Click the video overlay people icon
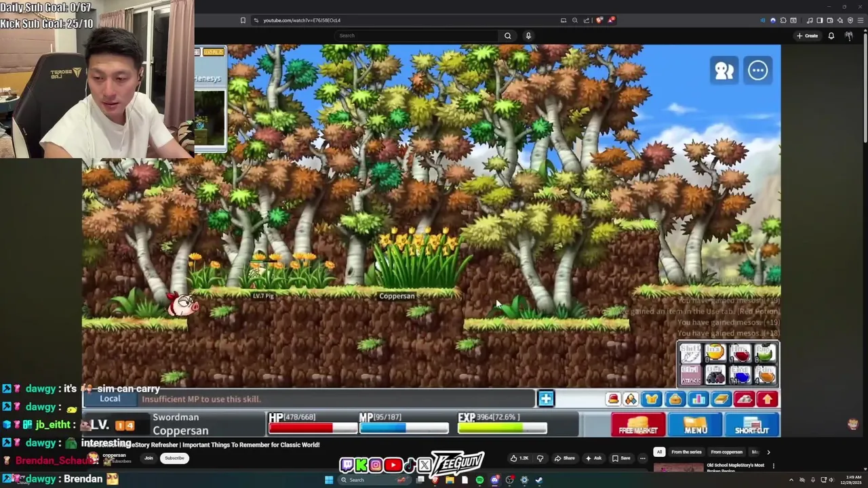 pyautogui.click(x=724, y=70)
